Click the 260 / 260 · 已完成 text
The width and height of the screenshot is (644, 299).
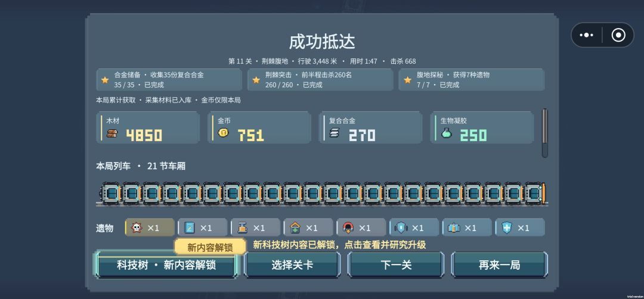click(293, 85)
